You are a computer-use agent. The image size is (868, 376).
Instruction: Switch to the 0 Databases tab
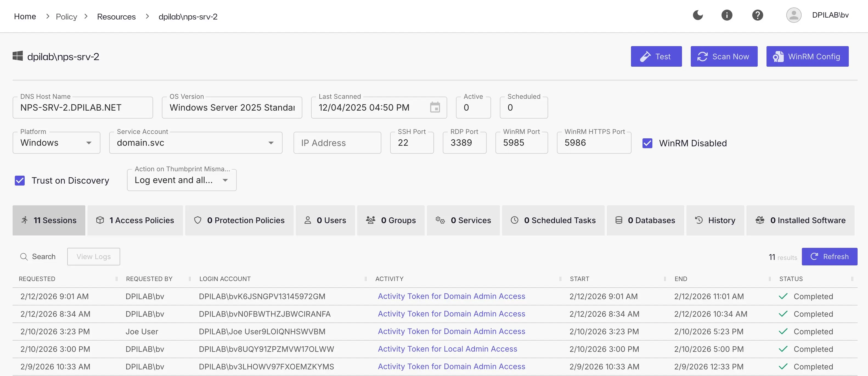(x=645, y=220)
